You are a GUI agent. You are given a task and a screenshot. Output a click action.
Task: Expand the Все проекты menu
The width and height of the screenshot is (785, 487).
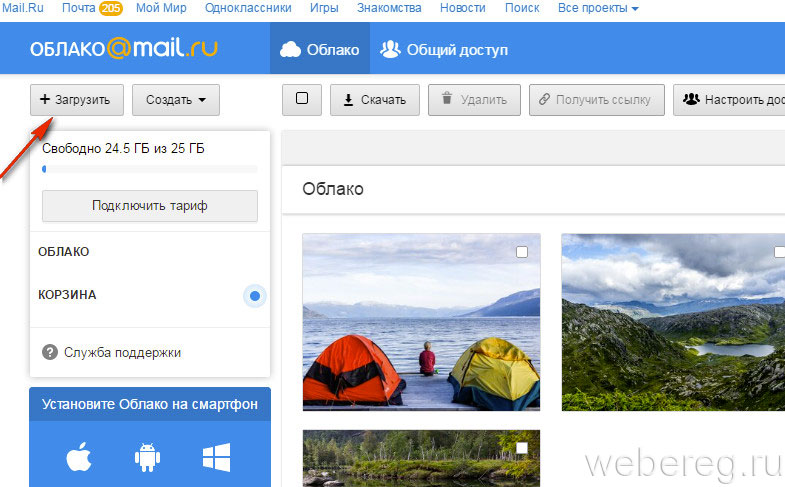[x=598, y=8]
